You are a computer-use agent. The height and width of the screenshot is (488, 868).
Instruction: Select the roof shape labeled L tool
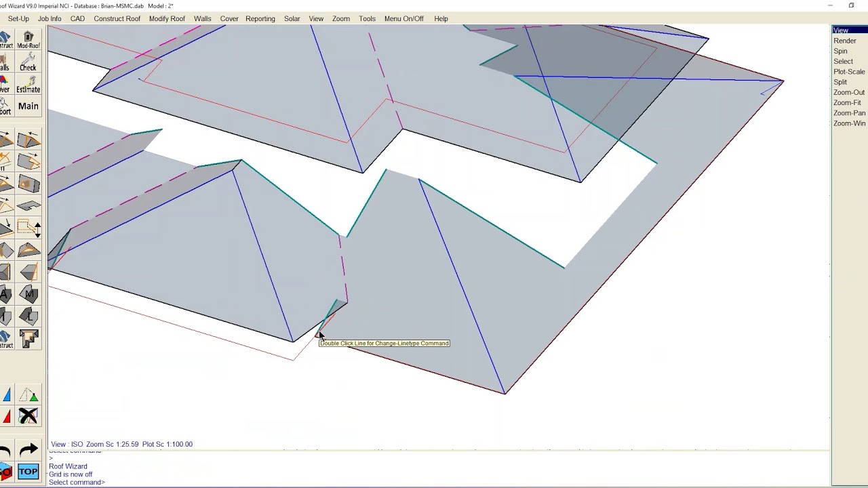28,316
